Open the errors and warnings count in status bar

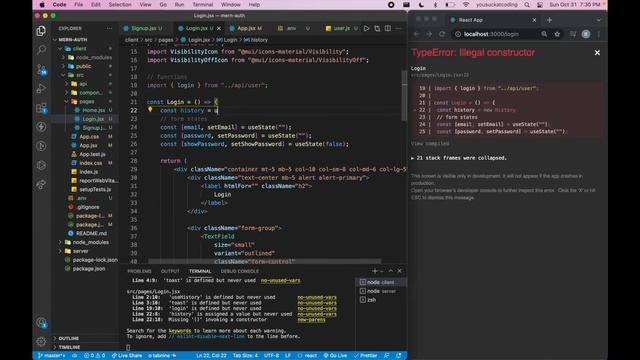pyautogui.click(x=94, y=356)
